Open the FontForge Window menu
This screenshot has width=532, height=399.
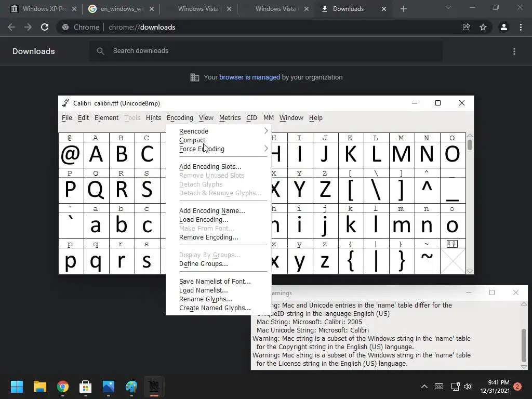291,118
